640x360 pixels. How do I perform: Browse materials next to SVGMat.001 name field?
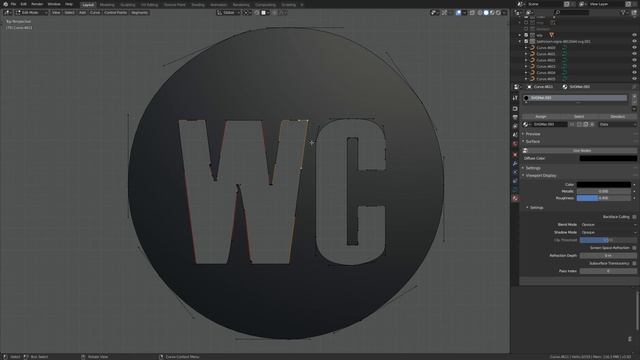coord(526,124)
